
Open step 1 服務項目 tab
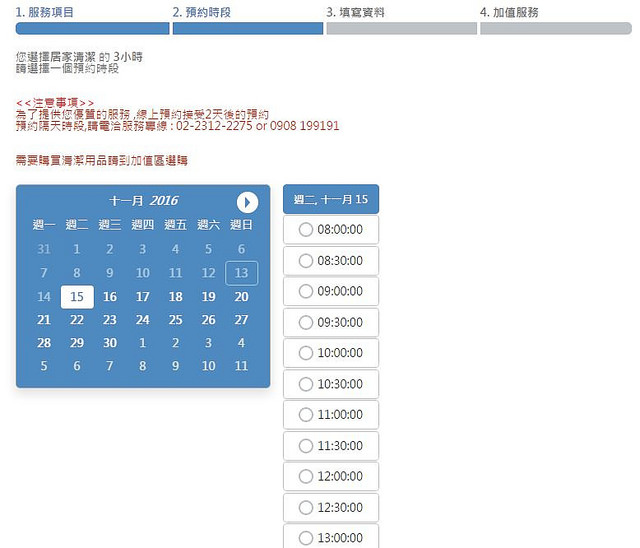45,13
